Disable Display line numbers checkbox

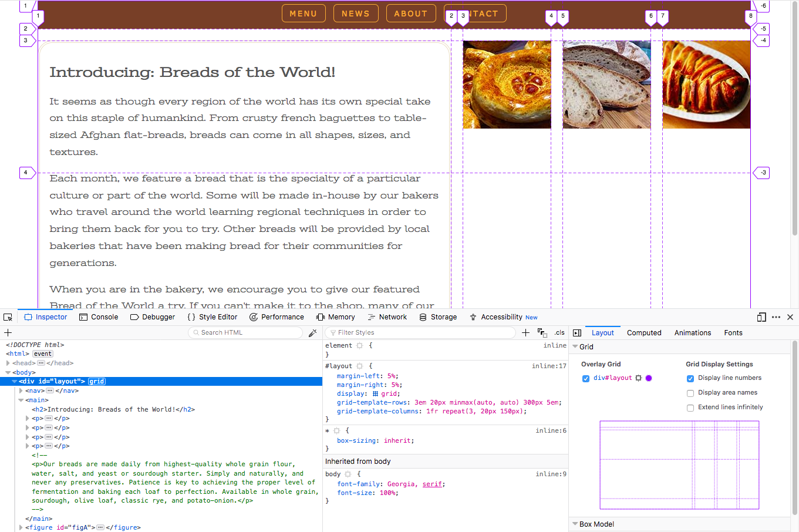690,378
